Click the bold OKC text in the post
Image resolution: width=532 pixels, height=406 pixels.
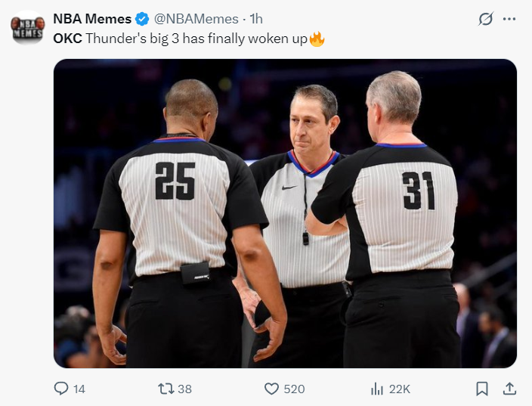click(x=67, y=39)
